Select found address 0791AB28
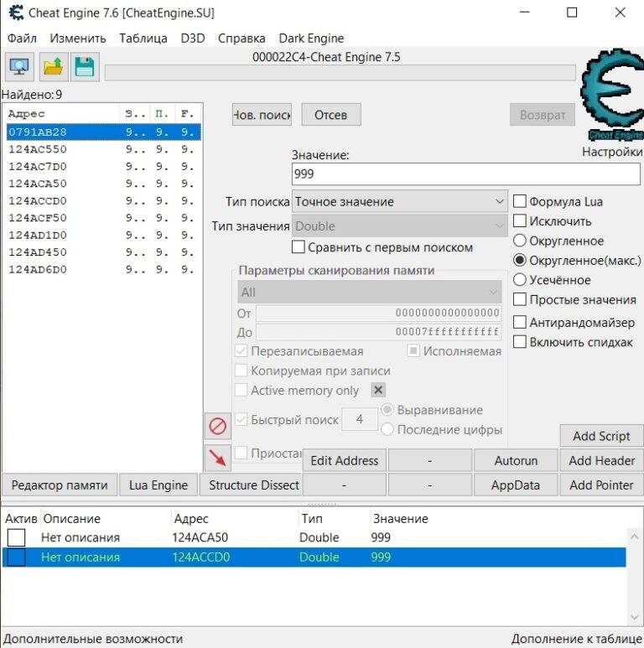Image resolution: width=644 pixels, height=648 pixels. click(104, 132)
